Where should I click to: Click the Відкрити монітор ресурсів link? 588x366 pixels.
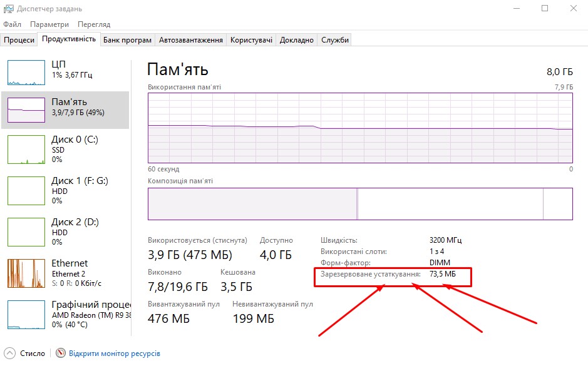tap(115, 353)
